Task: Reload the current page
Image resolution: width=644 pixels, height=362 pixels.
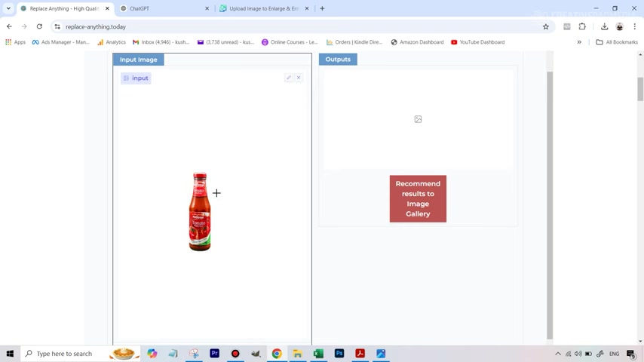Action: [x=39, y=26]
